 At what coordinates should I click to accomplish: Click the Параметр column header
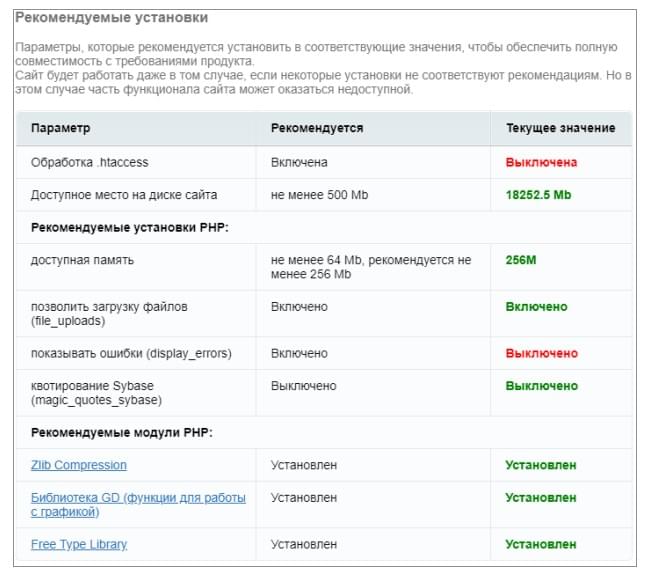pyautogui.click(x=61, y=128)
